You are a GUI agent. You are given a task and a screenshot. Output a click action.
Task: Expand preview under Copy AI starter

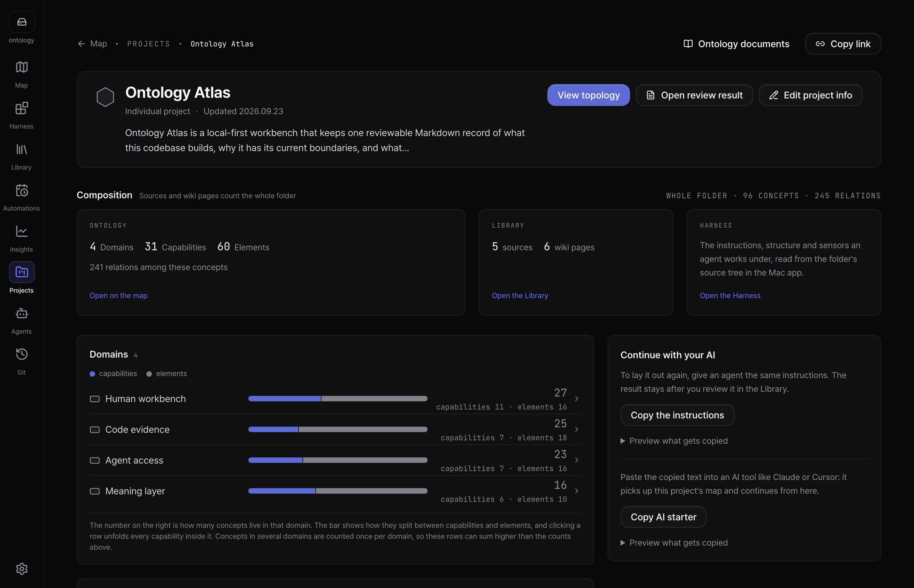pos(674,543)
